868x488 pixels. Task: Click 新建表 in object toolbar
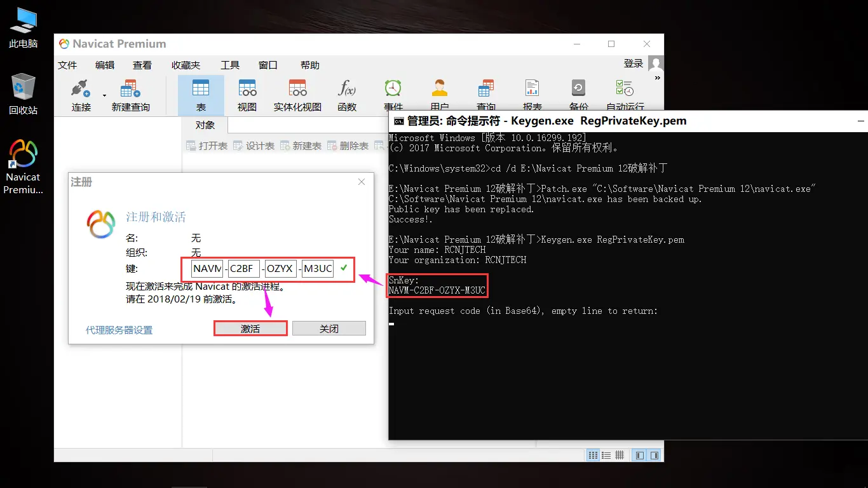[x=301, y=146]
